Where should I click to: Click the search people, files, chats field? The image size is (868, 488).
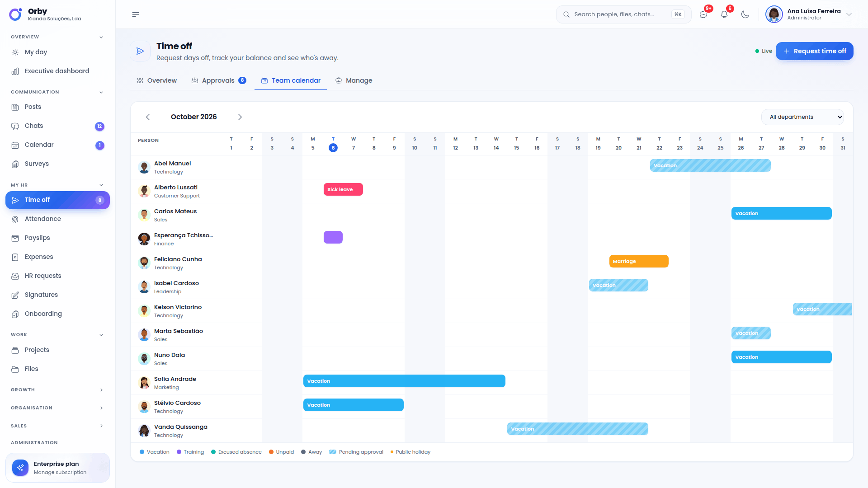point(623,14)
